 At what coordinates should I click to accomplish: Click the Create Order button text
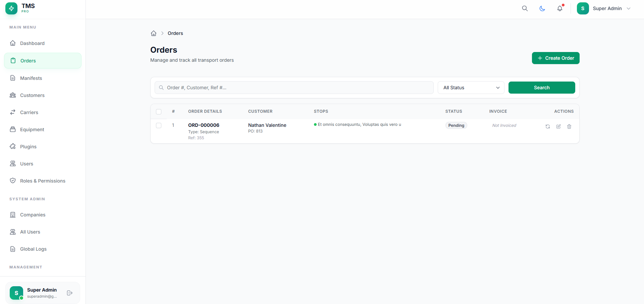[559, 58]
